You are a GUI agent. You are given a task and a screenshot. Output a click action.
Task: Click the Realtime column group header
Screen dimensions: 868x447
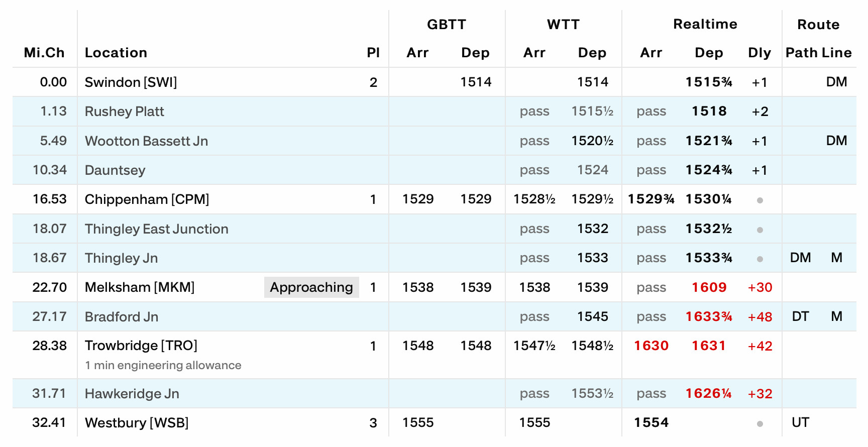pyautogui.click(x=705, y=24)
